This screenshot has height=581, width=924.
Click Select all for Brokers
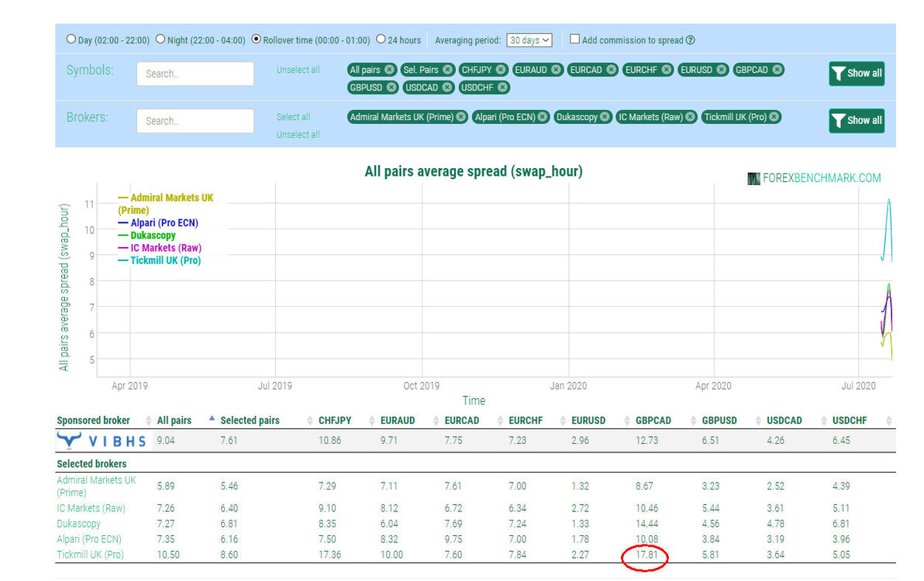pyautogui.click(x=293, y=116)
